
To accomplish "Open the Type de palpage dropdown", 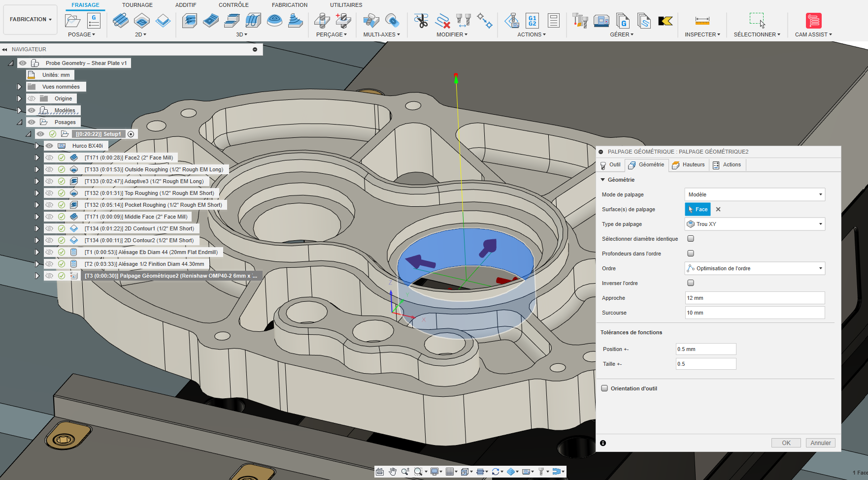I will pyautogui.click(x=755, y=224).
